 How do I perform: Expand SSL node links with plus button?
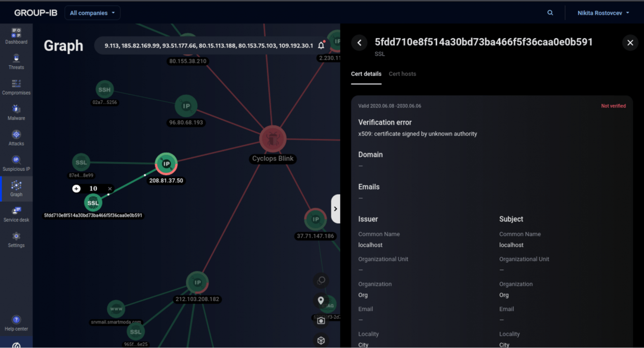click(x=76, y=188)
